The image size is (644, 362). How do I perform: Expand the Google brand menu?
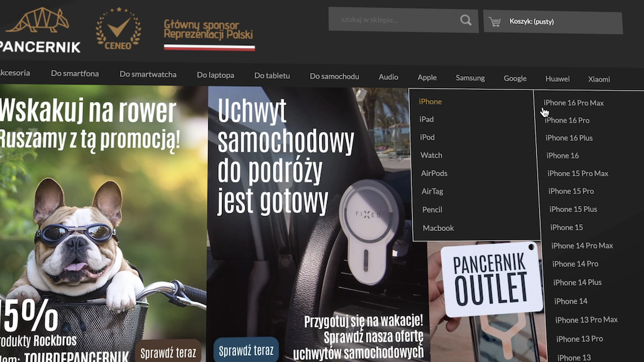[x=515, y=79]
